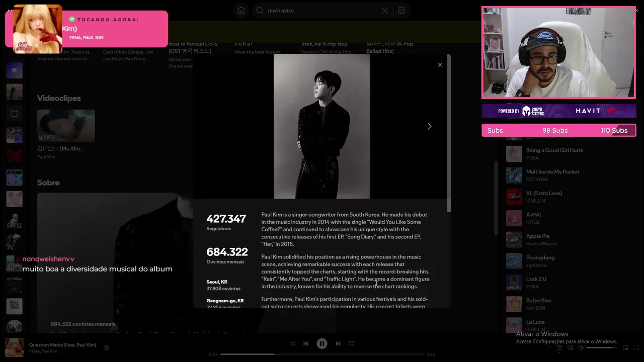Open Hearts2Hearts artist link in queue
The width and height of the screenshot is (644, 362).
541,244
